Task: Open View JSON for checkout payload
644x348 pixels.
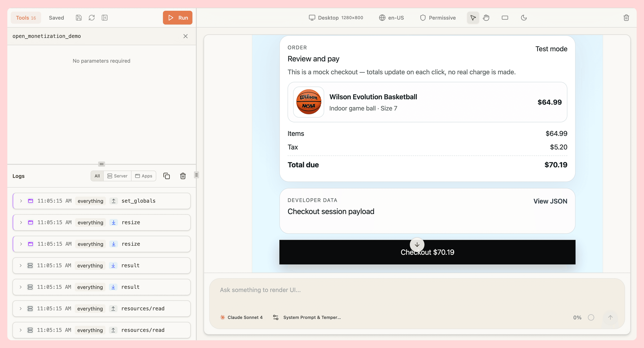Action: 550,201
